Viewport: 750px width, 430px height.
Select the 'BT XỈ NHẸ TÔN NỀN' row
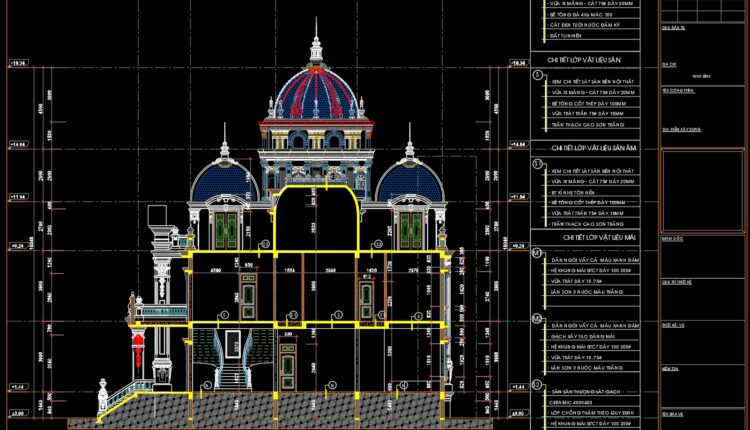[x=573, y=192]
